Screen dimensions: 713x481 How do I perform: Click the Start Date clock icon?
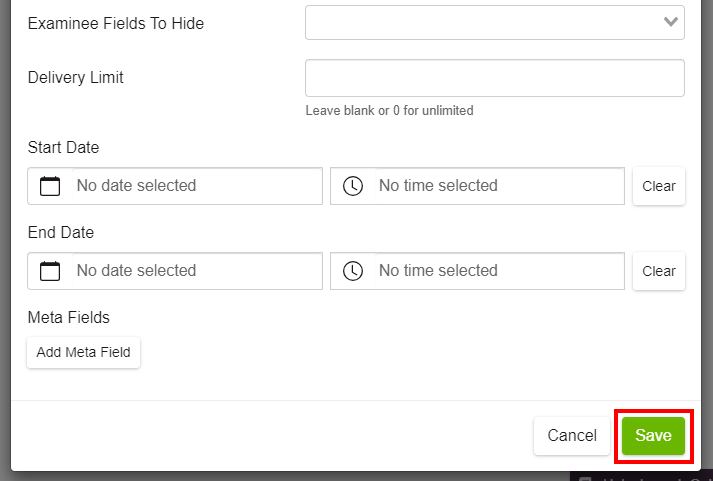pos(353,186)
